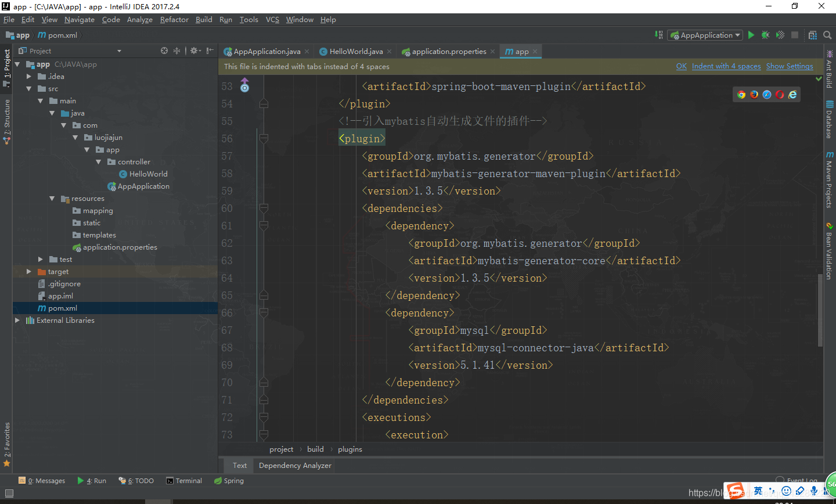Fold the plugin block on line 56
Viewport: 836px width, 504px height.
click(264, 138)
